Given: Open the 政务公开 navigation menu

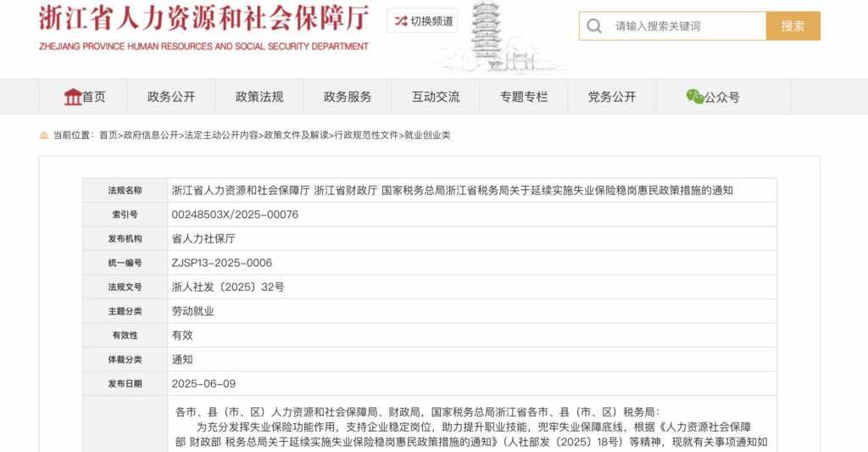Looking at the screenshot, I should (171, 97).
